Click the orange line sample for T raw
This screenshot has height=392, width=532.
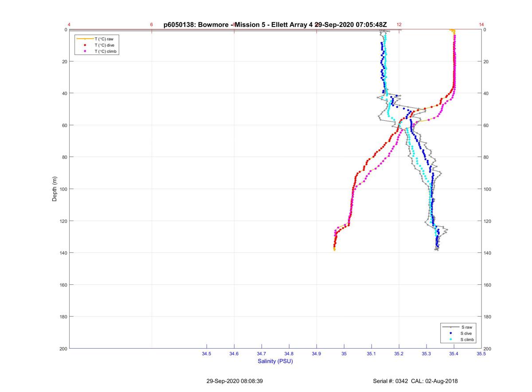pos(85,39)
